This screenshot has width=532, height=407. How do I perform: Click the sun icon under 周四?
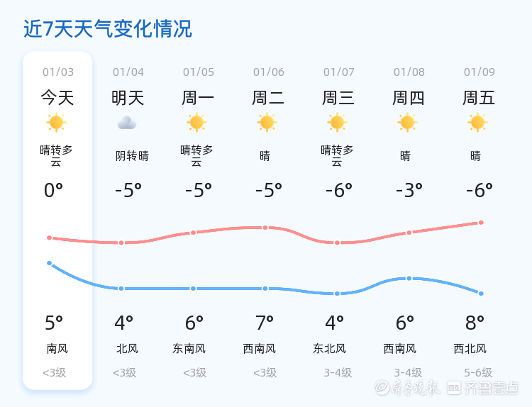coord(407,123)
